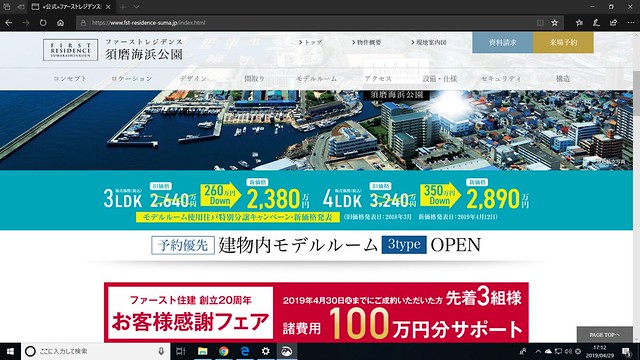Open the セキュリティ menu item
Viewport: 640px width, 360px height.
[501, 78]
